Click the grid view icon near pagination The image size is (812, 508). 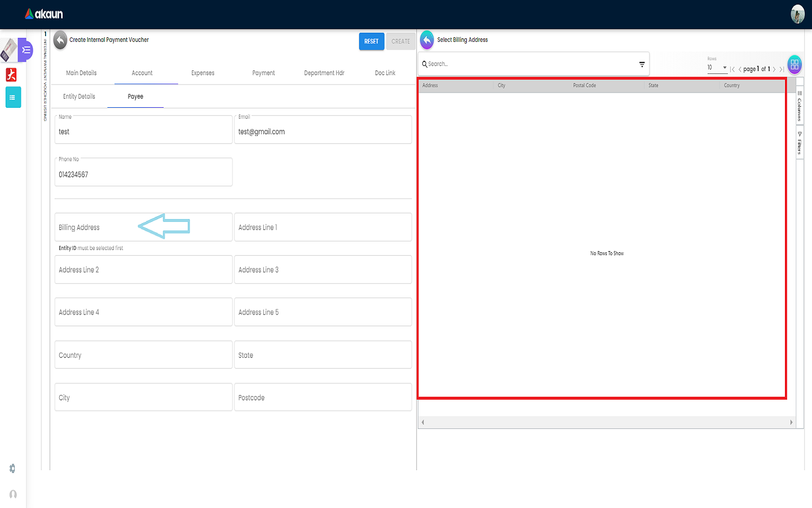click(x=795, y=65)
